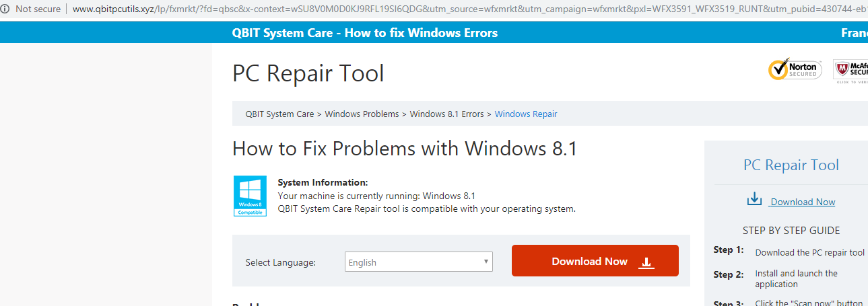Click the site info icon beside Not secure
This screenshot has width=868, height=306.
(x=5, y=9)
